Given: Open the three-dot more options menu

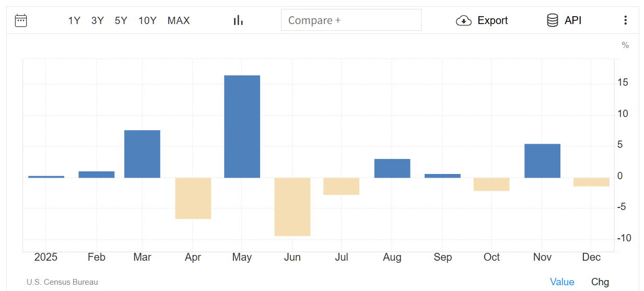Looking at the screenshot, I should point(625,20).
